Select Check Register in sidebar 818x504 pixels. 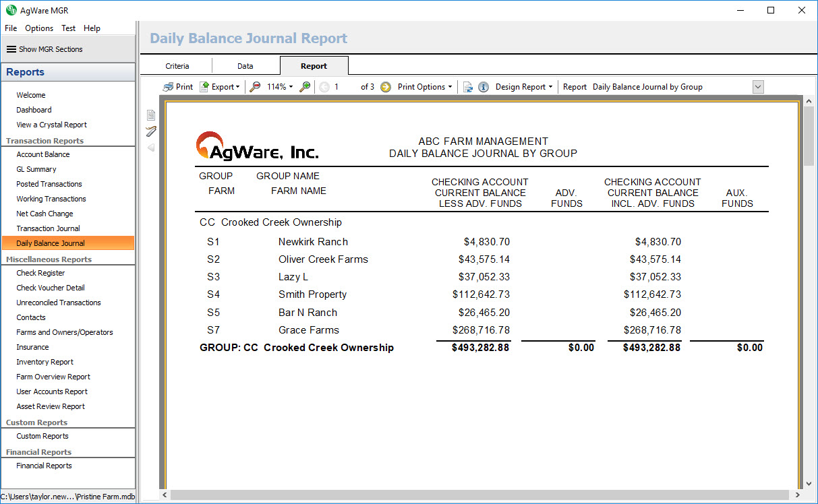click(40, 273)
